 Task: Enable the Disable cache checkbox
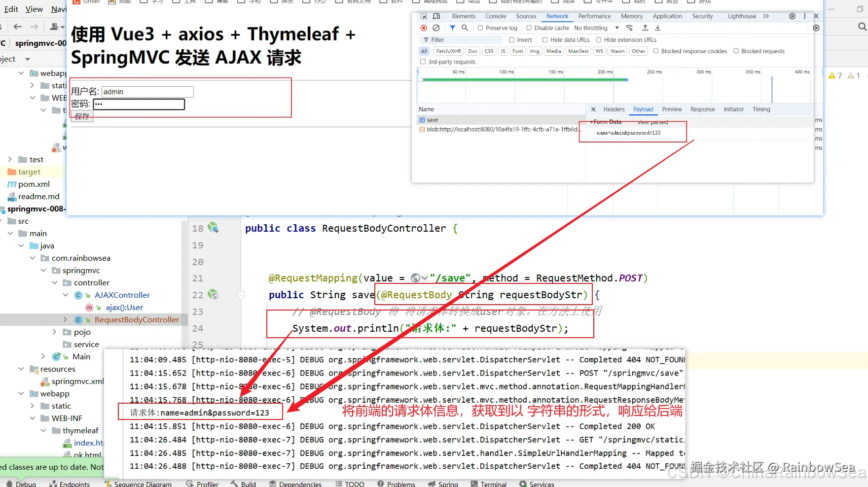529,28
